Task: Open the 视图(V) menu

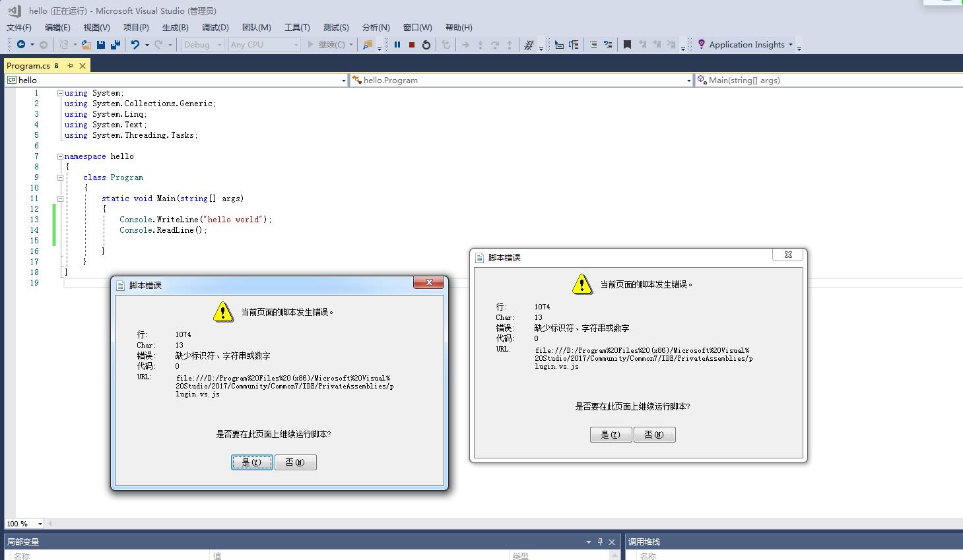Action: click(x=96, y=27)
